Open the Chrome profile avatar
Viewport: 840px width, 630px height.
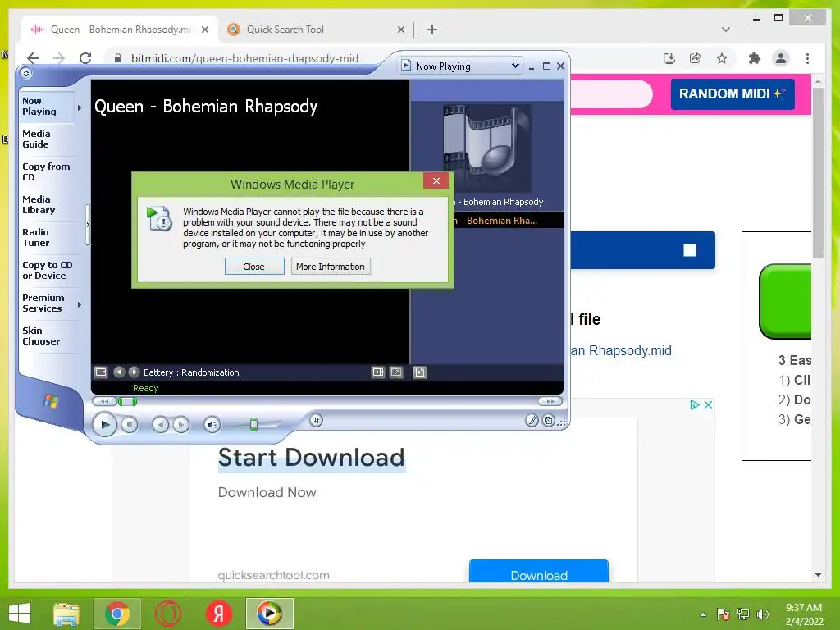pos(781,58)
